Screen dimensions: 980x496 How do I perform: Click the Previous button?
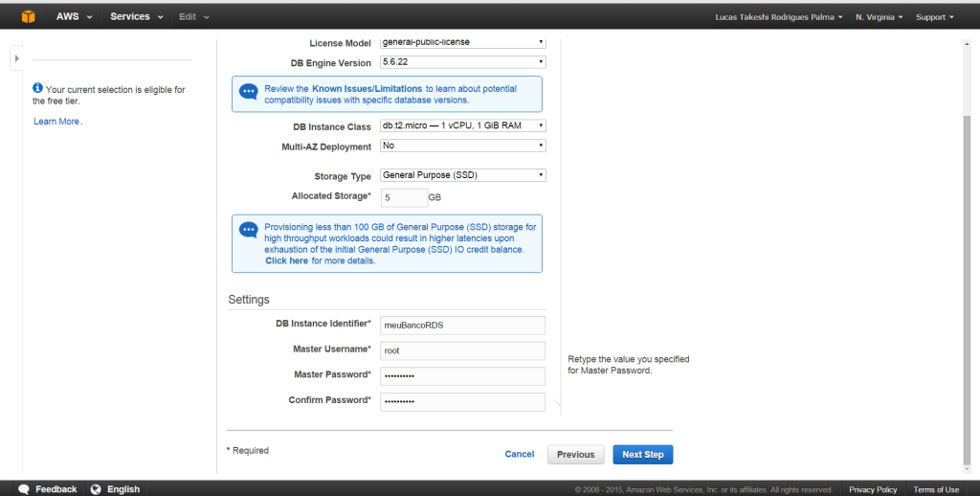click(x=575, y=455)
